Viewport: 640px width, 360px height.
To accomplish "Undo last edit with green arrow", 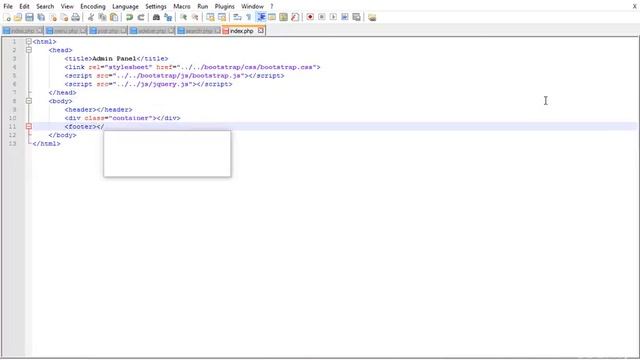I will 129,17.
